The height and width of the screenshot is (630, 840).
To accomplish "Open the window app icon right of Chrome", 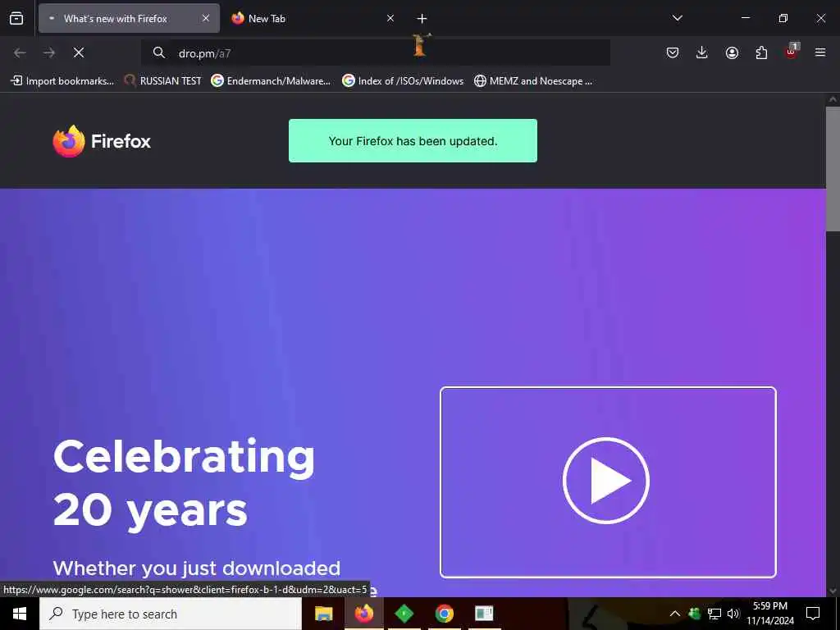I will click(x=484, y=614).
